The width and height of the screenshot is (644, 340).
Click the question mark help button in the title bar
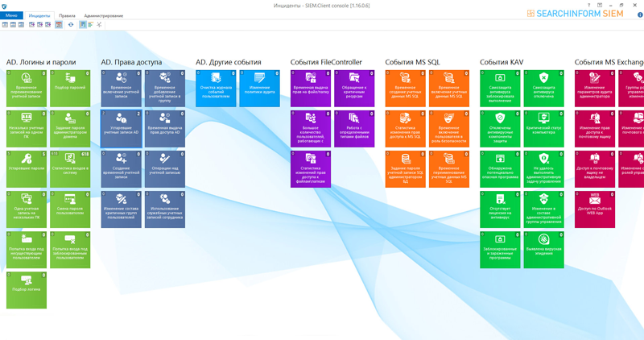[589, 5]
